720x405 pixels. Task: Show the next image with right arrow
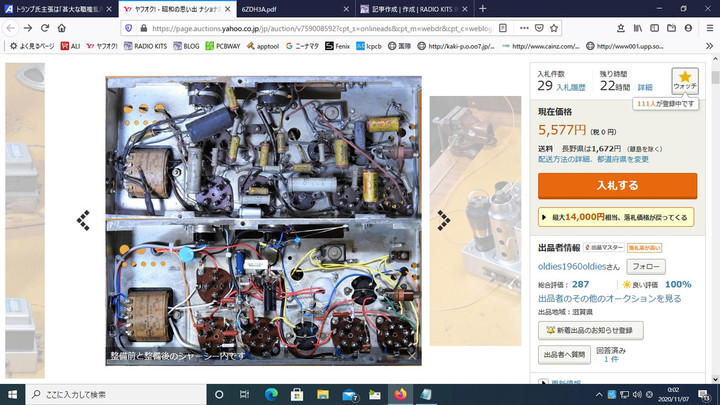pos(445,219)
